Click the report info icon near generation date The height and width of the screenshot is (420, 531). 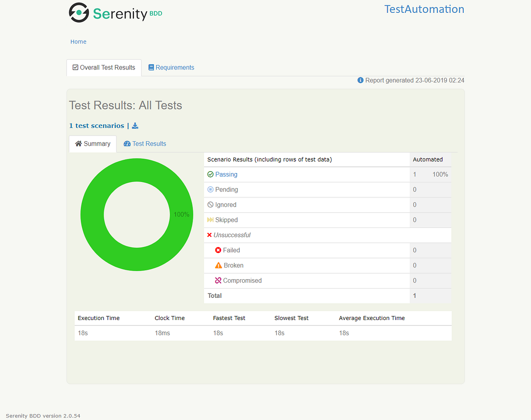pyautogui.click(x=360, y=80)
